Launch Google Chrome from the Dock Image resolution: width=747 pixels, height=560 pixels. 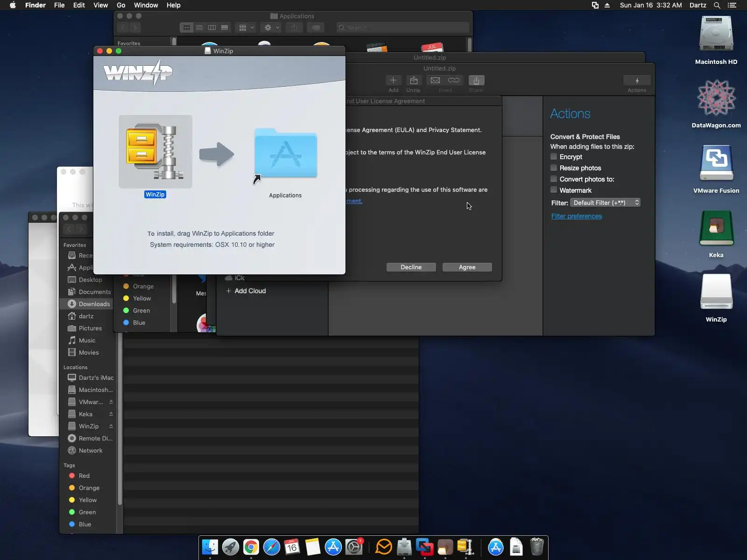[251, 547]
